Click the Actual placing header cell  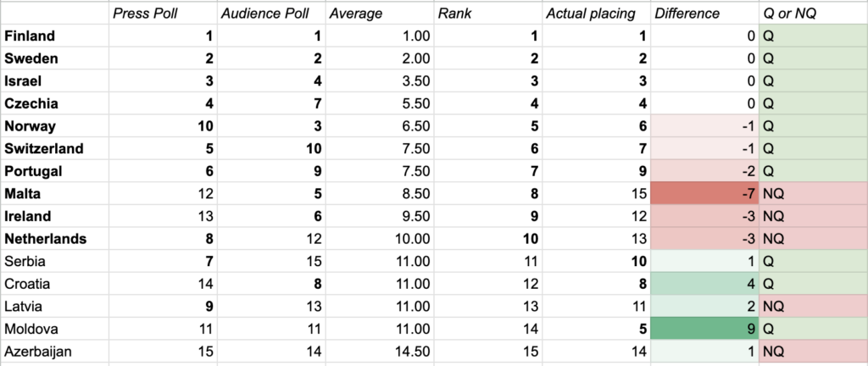click(597, 14)
